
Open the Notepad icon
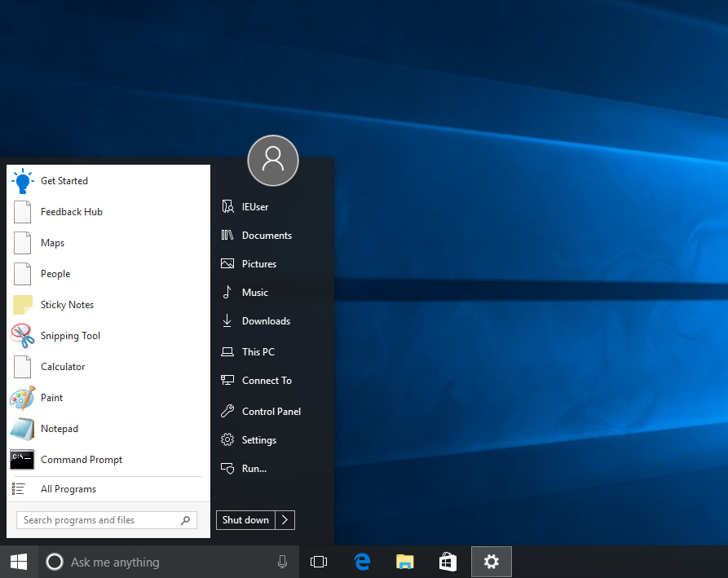pyautogui.click(x=23, y=429)
